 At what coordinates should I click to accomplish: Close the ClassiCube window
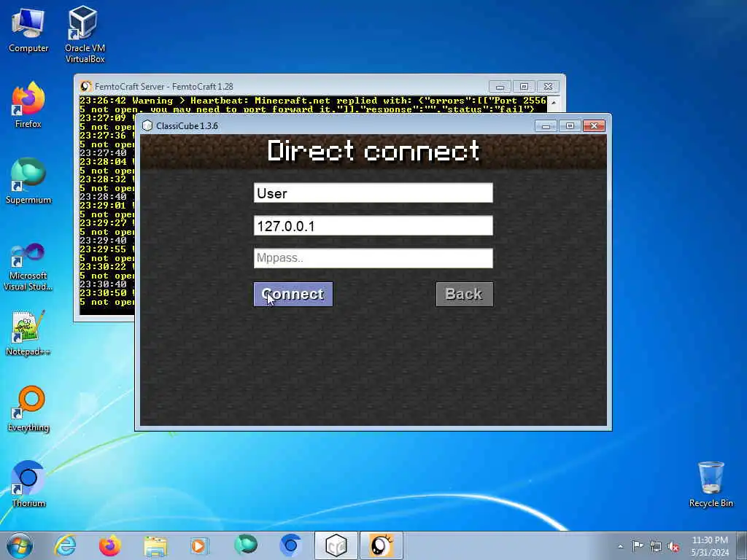pyautogui.click(x=594, y=125)
